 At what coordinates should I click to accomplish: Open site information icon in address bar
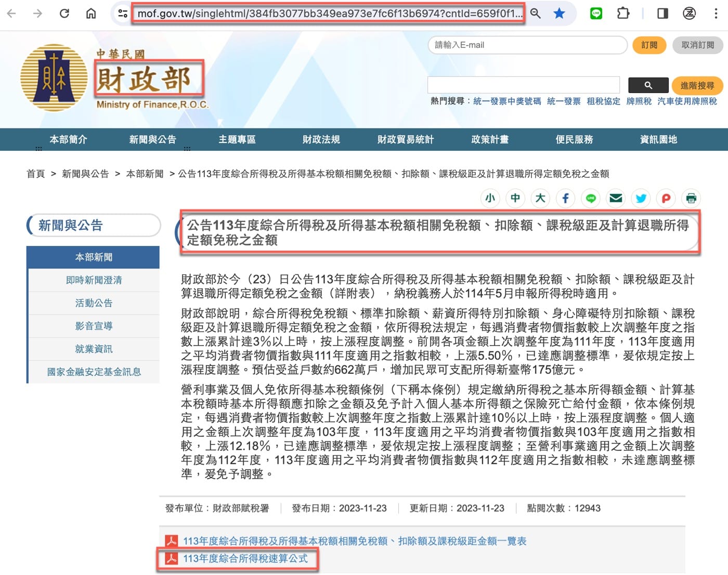coord(123,14)
